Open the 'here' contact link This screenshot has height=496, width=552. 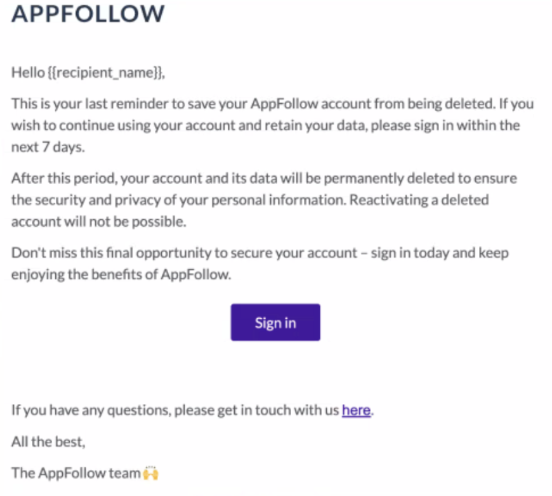[x=356, y=410]
